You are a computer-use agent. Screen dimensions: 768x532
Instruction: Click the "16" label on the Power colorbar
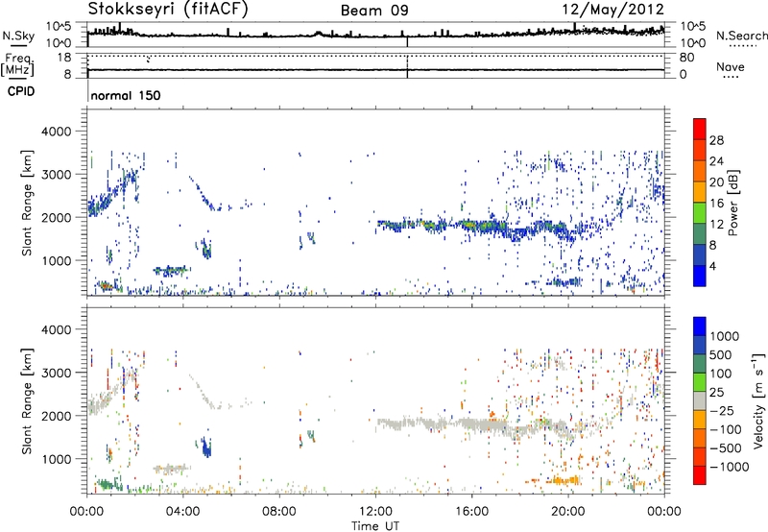[716, 204]
